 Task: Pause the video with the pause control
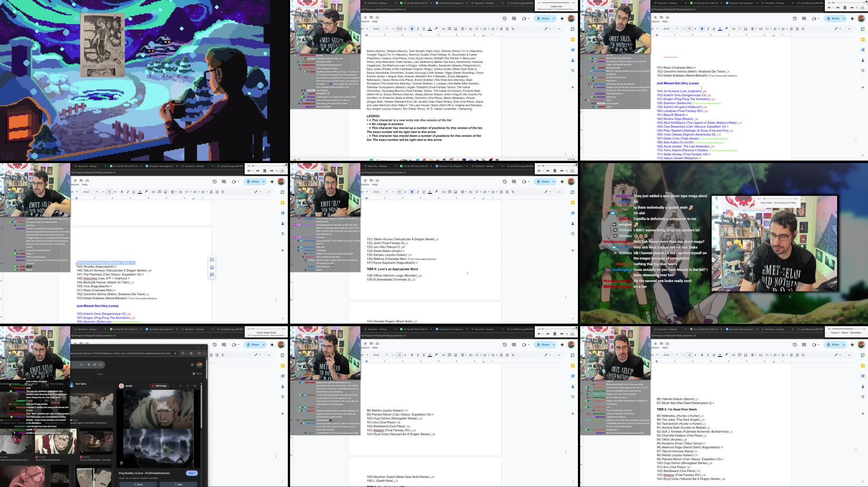pos(845,7)
